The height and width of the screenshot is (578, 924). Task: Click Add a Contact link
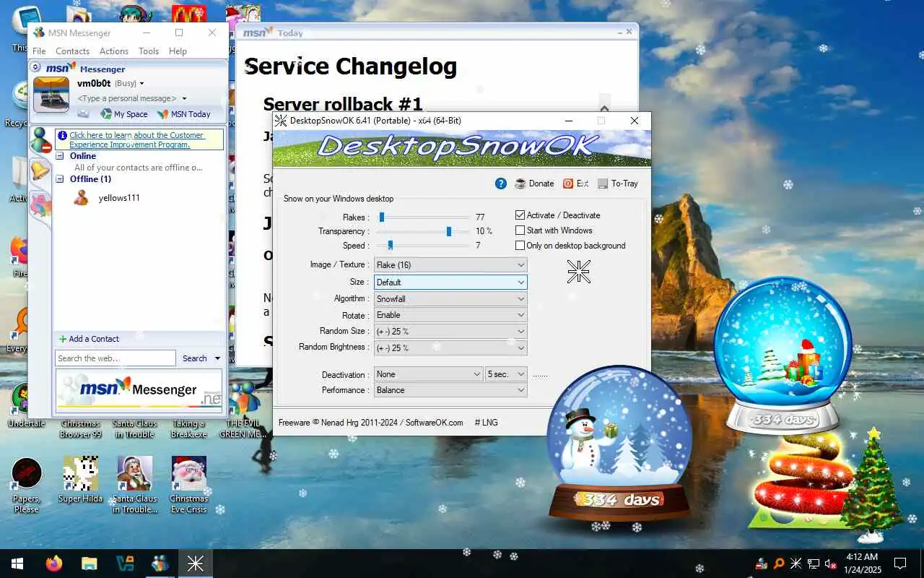94,339
